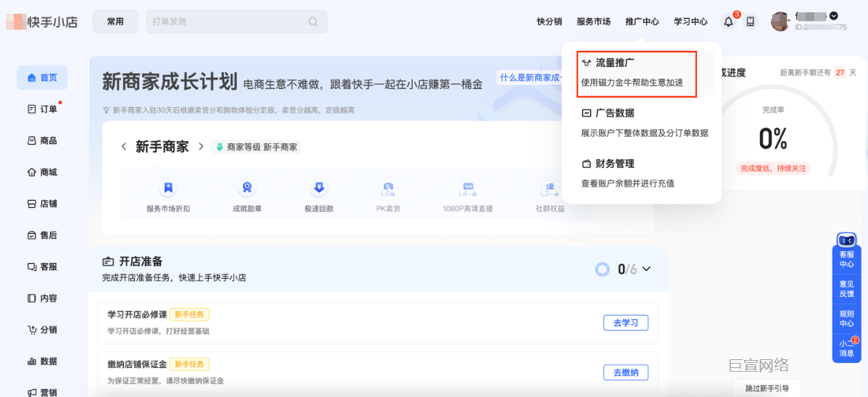Viewport: 868px width, 397px height.
Task: Open 订单 in the sidebar
Action: pos(42,109)
